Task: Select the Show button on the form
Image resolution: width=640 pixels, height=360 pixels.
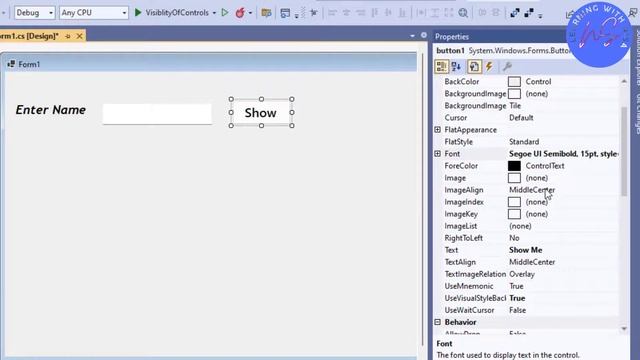Action: pyautogui.click(x=261, y=113)
